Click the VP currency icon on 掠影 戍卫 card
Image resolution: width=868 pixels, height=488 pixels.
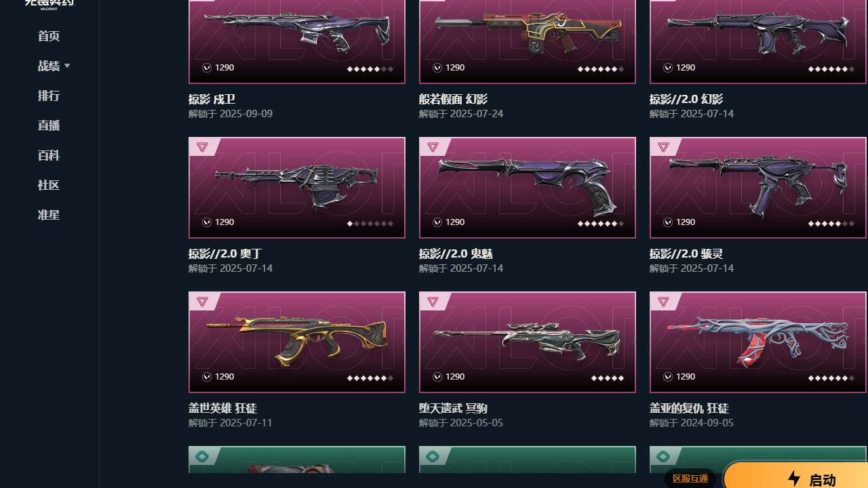point(207,68)
